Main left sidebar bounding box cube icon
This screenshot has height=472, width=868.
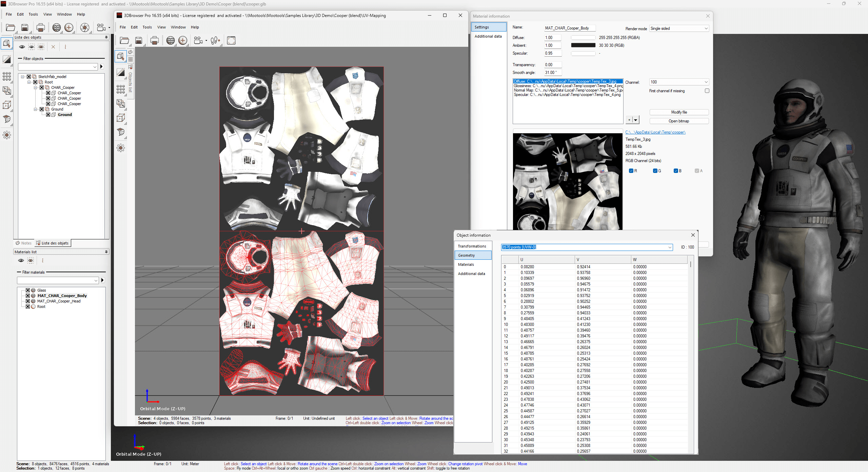(7, 105)
